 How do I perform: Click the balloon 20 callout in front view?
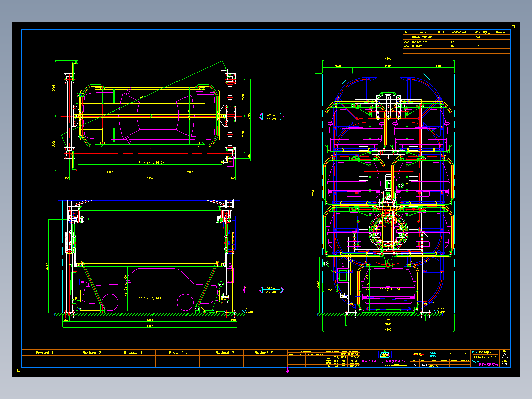[401, 185]
